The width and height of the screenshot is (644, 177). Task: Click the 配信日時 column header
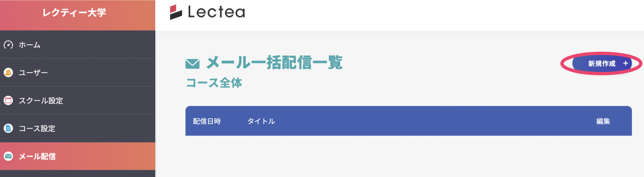click(x=207, y=121)
